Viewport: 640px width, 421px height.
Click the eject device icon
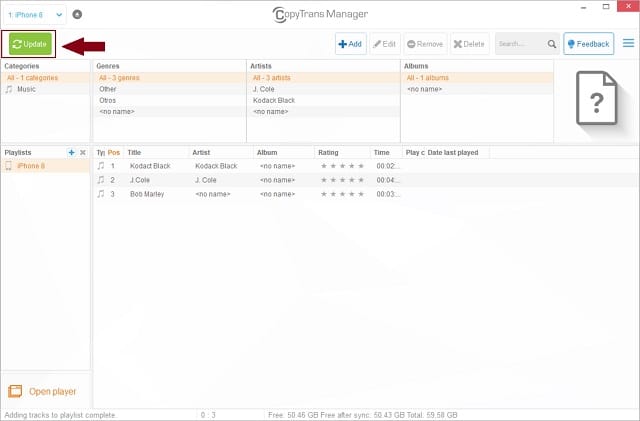(x=77, y=15)
